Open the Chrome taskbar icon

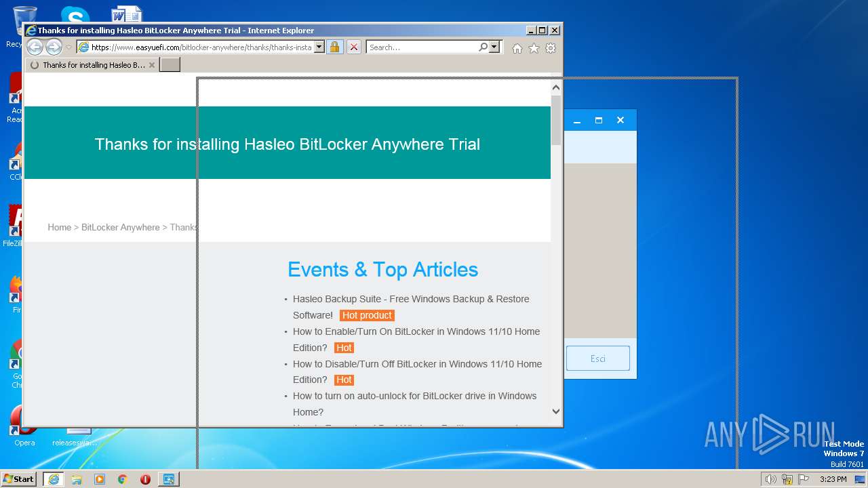point(123,479)
